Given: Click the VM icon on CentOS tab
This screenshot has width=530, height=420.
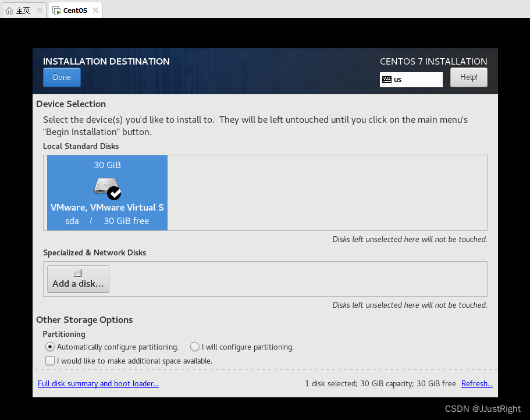Looking at the screenshot, I should pyautogui.click(x=56, y=11).
